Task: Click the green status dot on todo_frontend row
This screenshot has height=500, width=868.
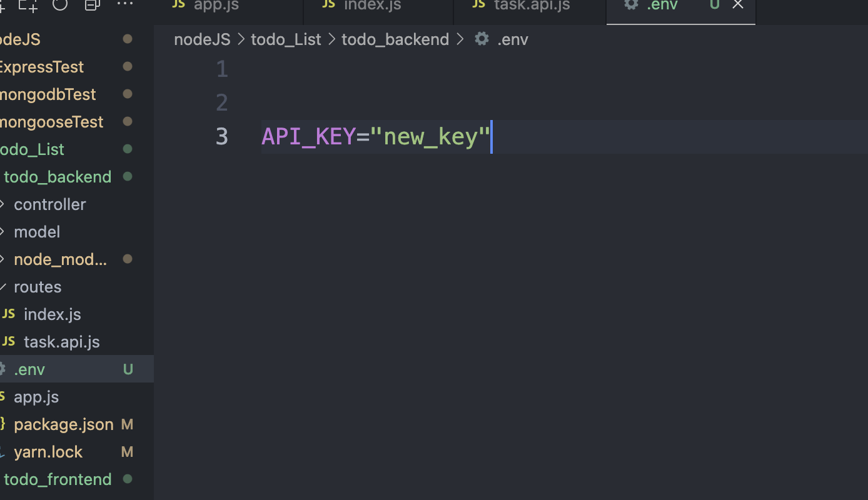Action: [128, 479]
